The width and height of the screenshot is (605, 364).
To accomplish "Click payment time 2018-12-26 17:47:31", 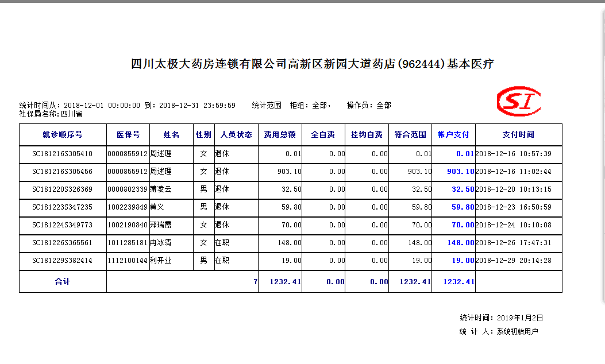I will (x=514, y=242).
